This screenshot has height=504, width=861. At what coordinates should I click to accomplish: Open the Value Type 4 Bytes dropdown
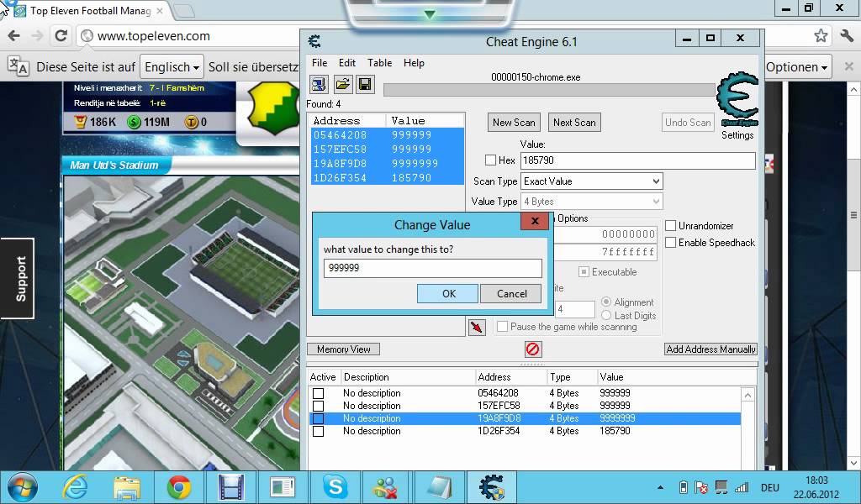[x=591, y=202]
